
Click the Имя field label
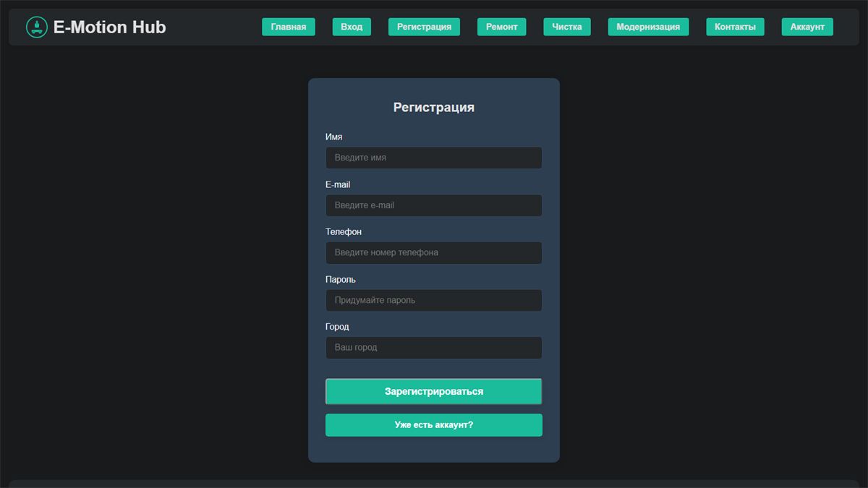[x=334, y=137]
